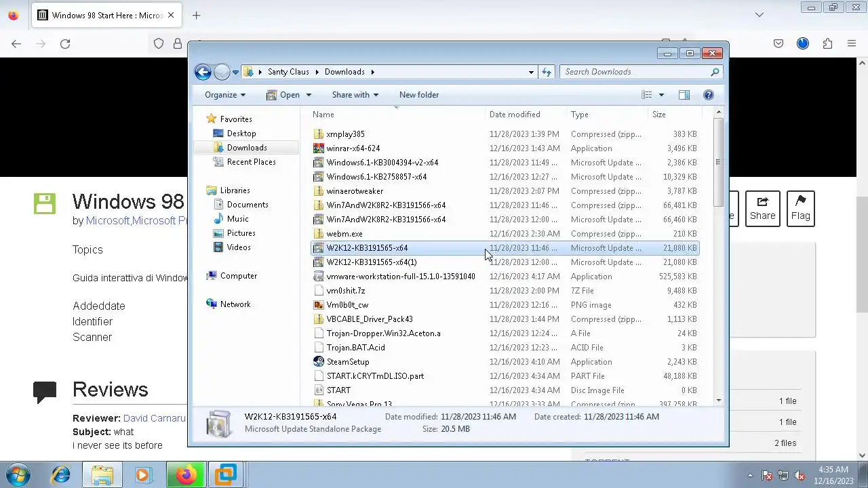Select Network in navigation pane
The image size is (868, 488).
pyautogui.click(x=235, y=304)
